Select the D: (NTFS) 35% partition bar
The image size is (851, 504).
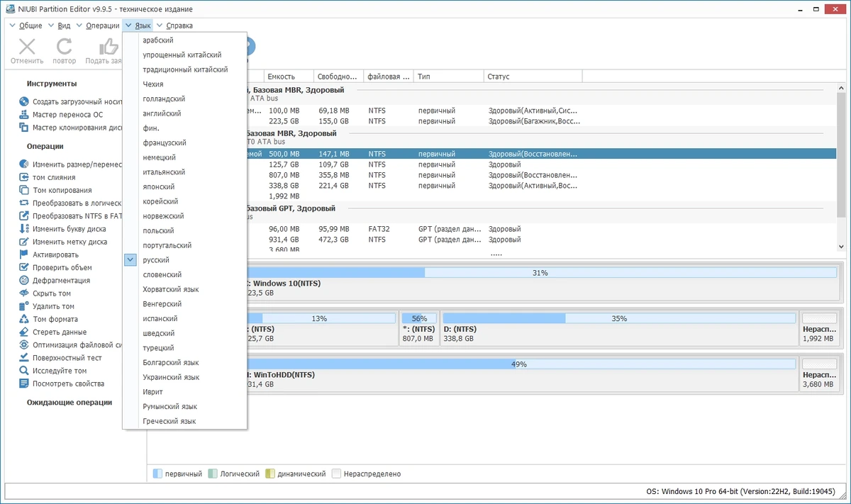pyautogui.click(x=619, y=318)
